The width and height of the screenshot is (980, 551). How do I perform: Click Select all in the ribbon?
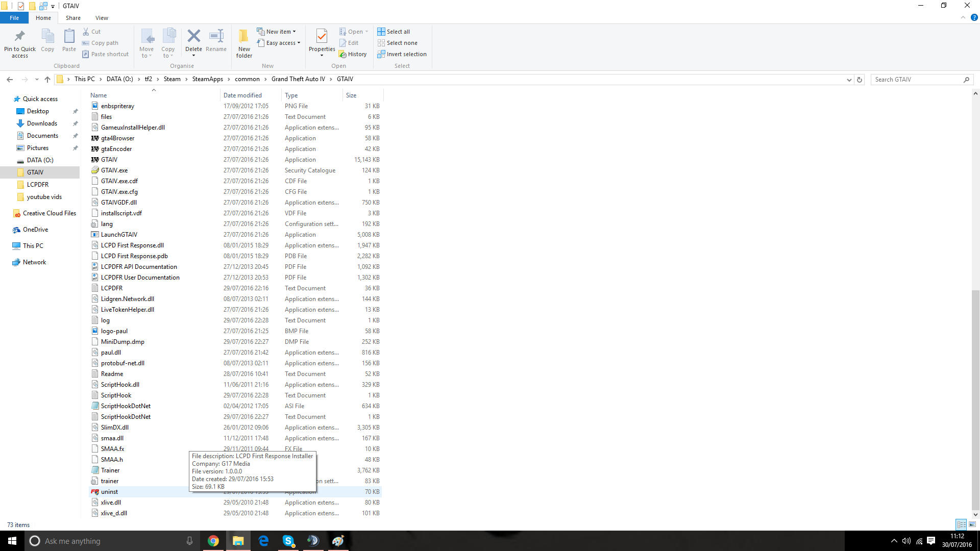398,32
